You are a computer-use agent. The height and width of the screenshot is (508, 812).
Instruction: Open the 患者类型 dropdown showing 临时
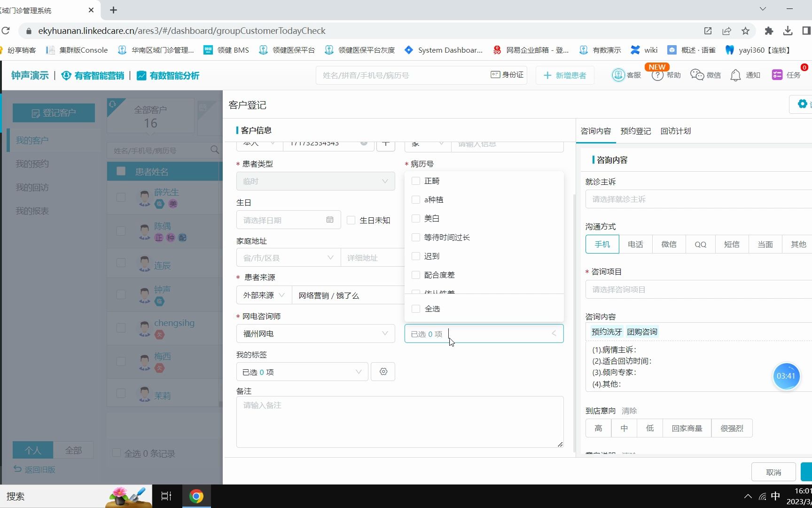[x=315, y=181]
